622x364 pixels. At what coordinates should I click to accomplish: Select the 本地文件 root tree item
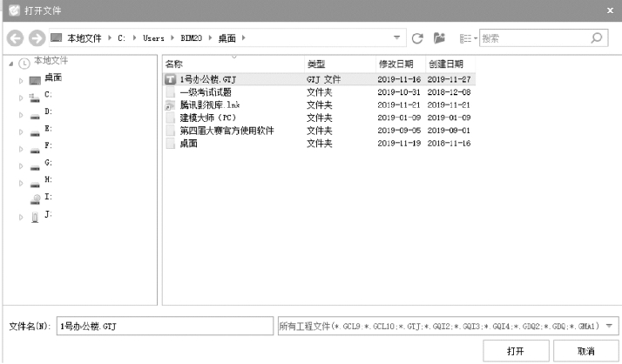click(51, 60)
